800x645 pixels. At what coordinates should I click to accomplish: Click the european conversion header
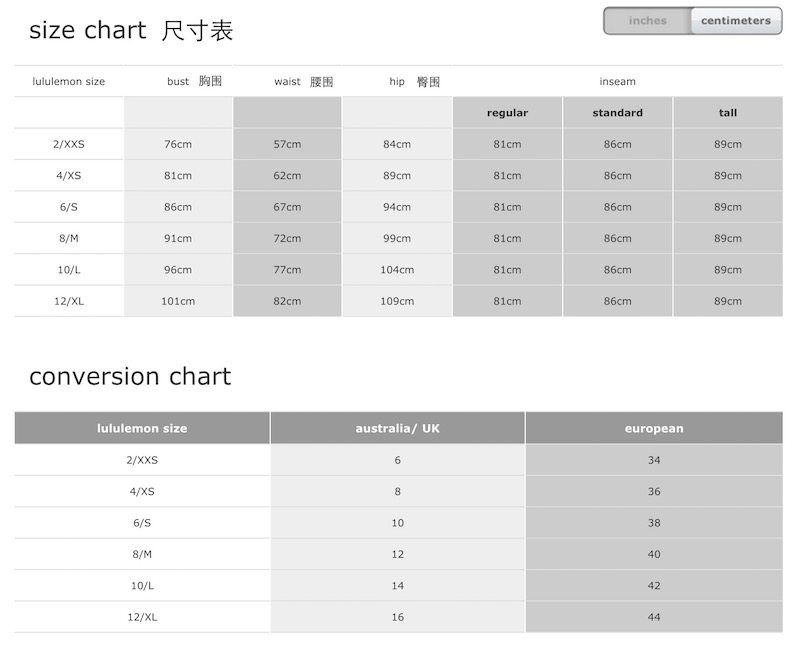pos(654,428)
